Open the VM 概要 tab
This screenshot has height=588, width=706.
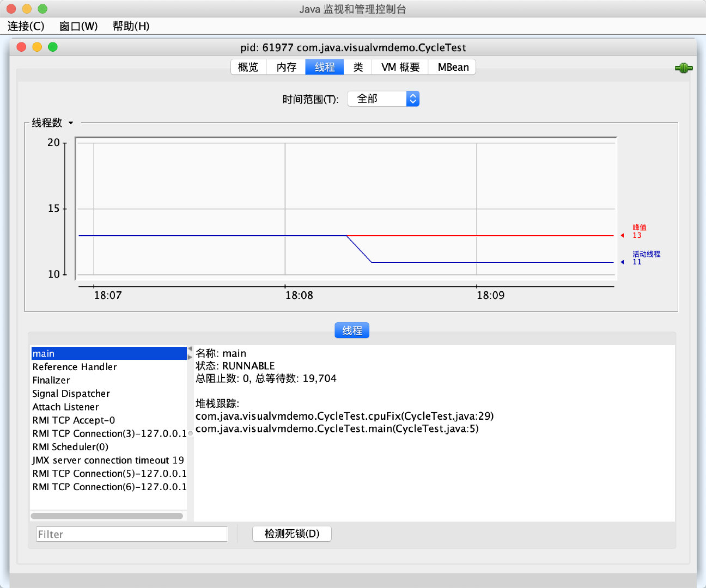400,67
